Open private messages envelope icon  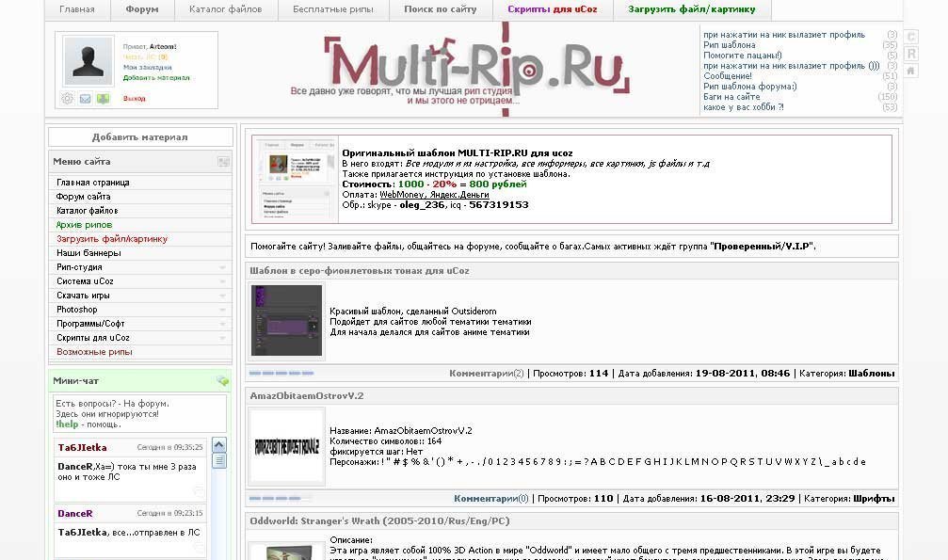pos(86,99)
